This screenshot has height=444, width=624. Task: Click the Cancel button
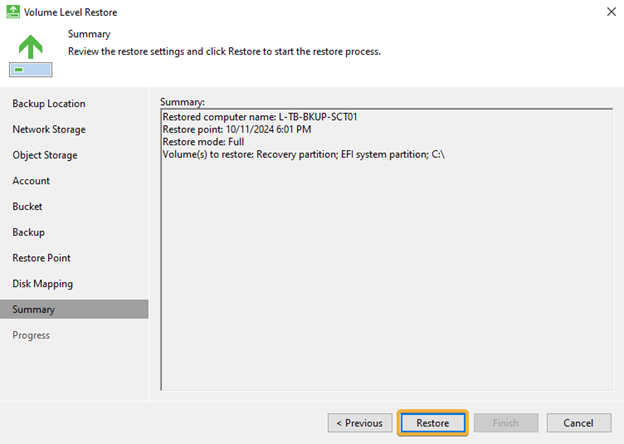pos(579,423)
